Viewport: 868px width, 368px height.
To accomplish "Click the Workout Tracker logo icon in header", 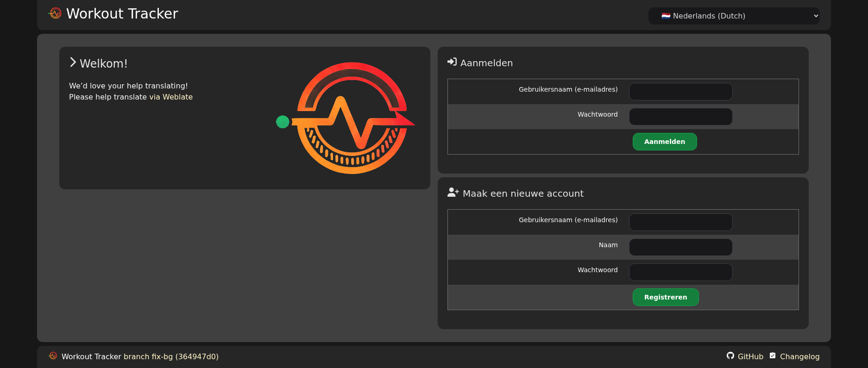I will point(55,13).
